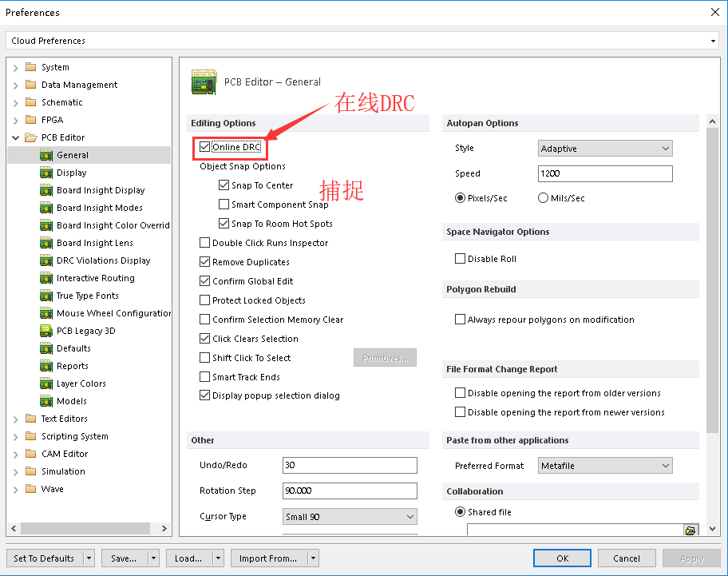Click the browse folder icon for shared file
Image resolution: width=728 pixels, height=576 pixels.
pyautogui.click(x=690, y=530)
